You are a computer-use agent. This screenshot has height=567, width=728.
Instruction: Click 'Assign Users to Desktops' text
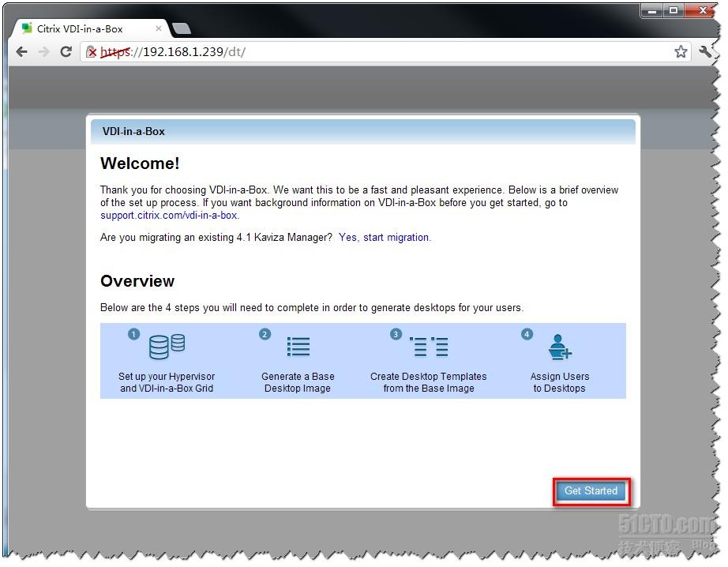[560, 382]
